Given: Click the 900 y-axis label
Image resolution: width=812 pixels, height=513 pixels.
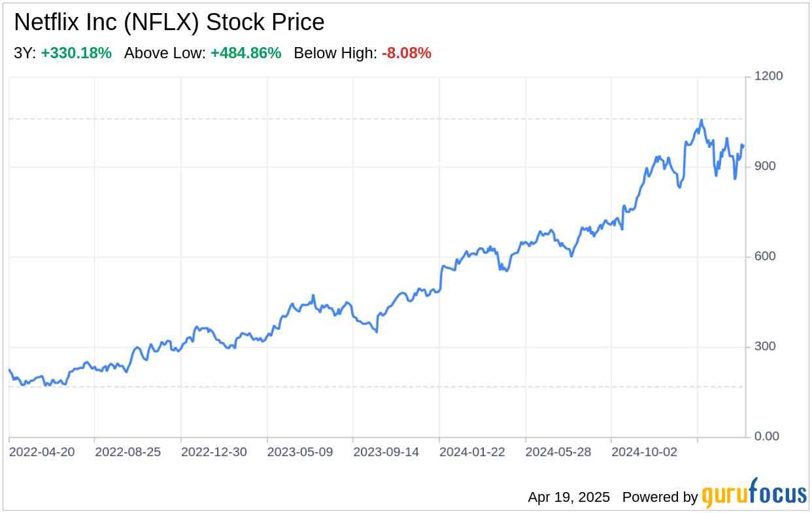Looking at the screenshot, I should tap(765, 166).
